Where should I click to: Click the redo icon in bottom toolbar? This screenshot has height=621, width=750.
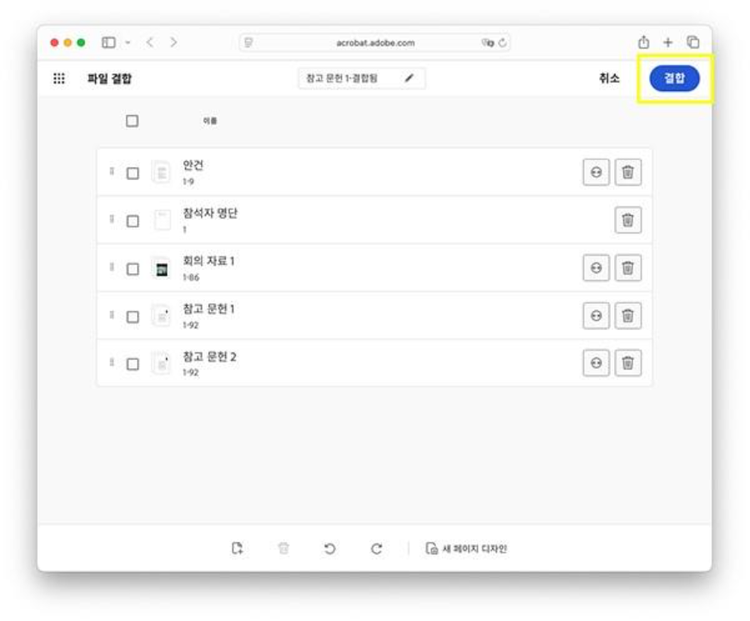(x=376, y=548)
